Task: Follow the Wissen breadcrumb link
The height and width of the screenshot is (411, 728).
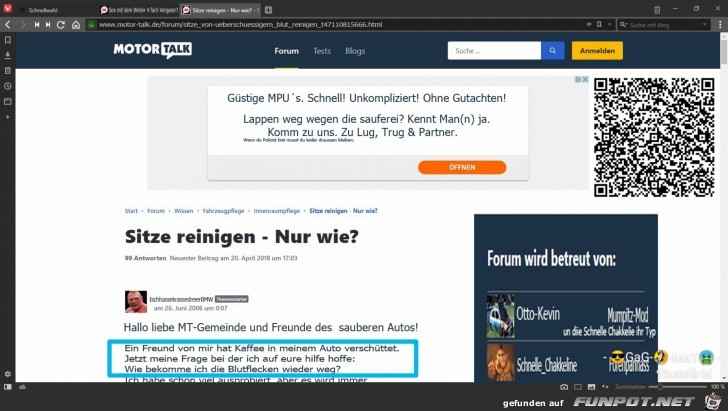Action: (x=183, y=211)
